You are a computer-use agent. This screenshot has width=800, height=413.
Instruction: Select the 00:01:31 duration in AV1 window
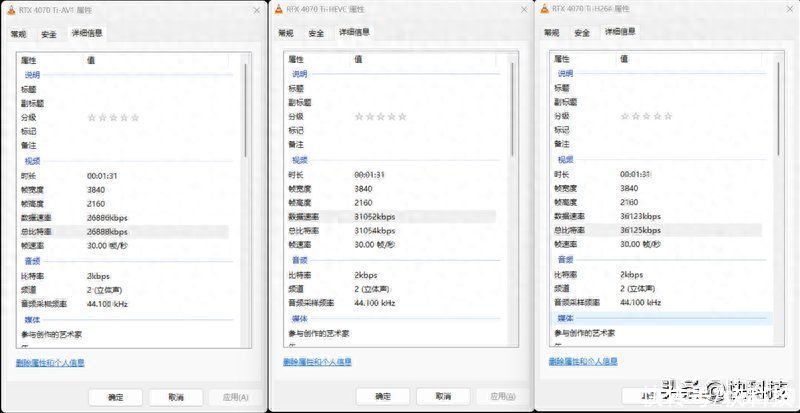click(103, 176)
